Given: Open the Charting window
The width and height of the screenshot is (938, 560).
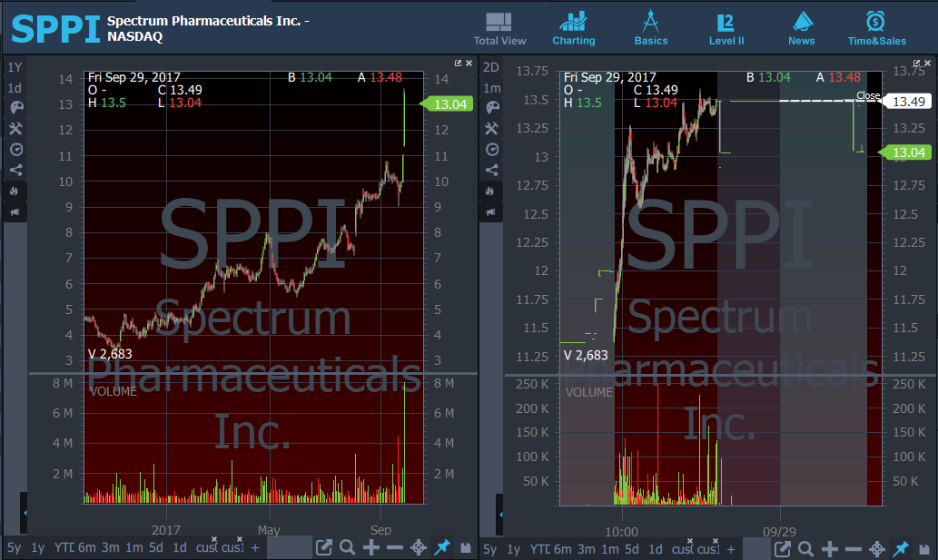Looking at the screenshot, I should point(573,28).
